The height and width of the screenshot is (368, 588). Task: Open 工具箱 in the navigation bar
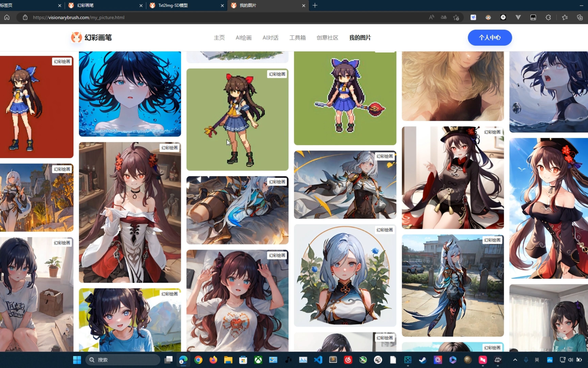pos(297,38)
